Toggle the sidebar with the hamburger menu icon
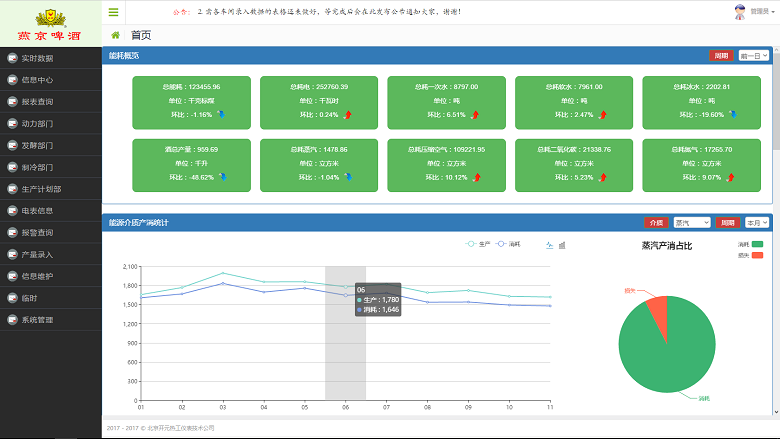Screen dimensions: 780x439 113,12
